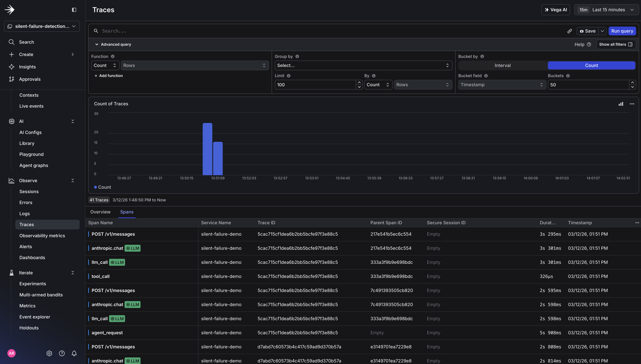Screen dimensions: 641x364
Task: Switch Bucket by to Interval
Action: tap(503, 65)
